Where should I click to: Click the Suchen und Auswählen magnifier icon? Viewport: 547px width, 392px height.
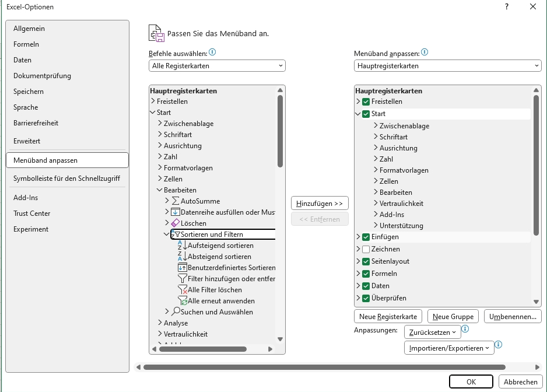point(176,311)
